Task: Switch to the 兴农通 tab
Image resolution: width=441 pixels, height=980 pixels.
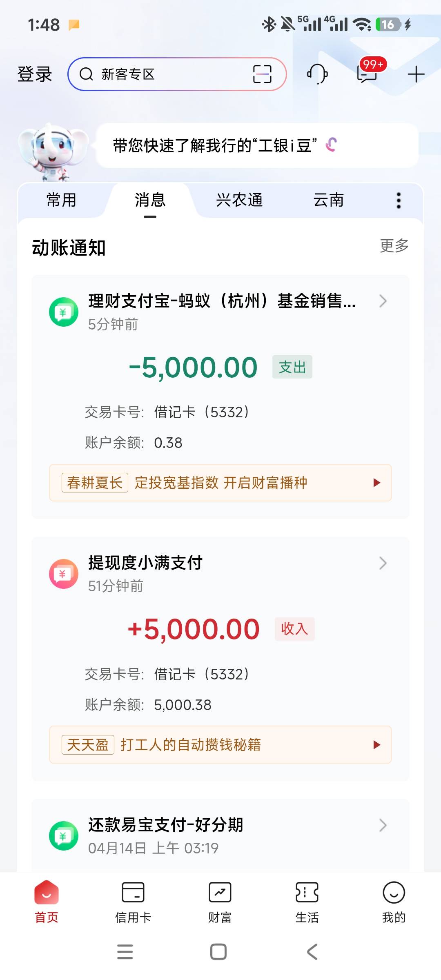Action: point(239,200)
